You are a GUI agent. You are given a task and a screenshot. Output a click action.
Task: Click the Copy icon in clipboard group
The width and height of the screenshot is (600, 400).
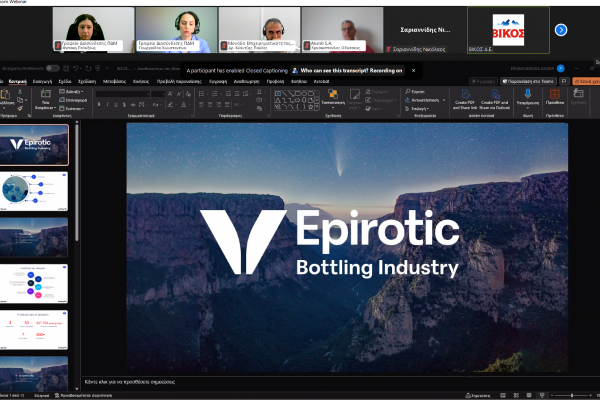pos(20,100)
